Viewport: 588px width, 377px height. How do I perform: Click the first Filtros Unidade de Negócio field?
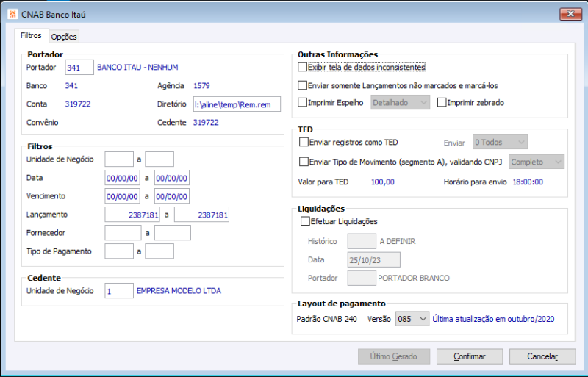[119, 159]
